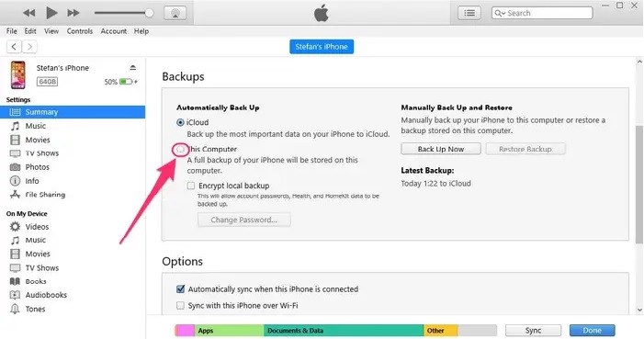Click the volume slider knob
The image size is (644, 339).
pos(149,13)
